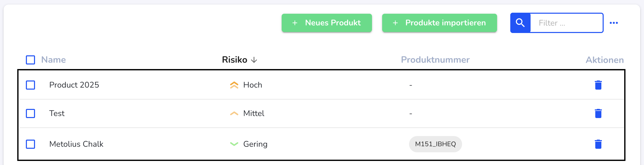
Task: Sort by Produktnummer column header
Action: pyautogui.click(x=435, y=60)
